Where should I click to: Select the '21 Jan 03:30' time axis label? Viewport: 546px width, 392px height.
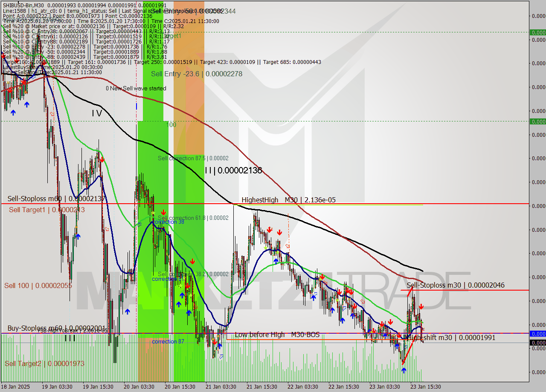point(221,386)
